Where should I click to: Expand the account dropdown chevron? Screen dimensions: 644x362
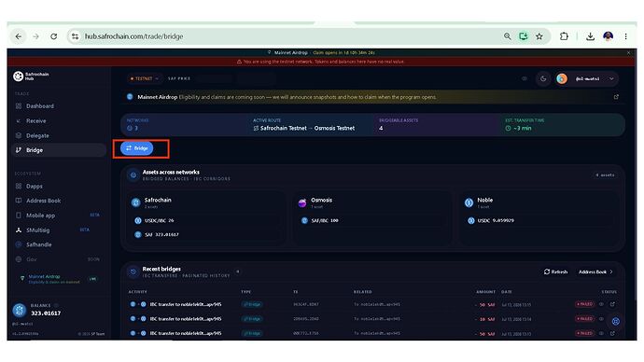611,78
